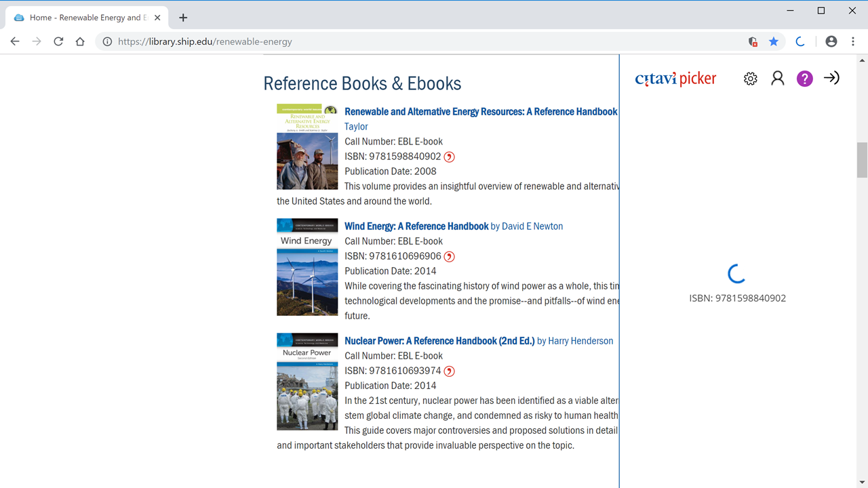Image resolution: width=868 pixels, height=488 pixels.
Task: Open Citavi Picker settings gear
Action: coord(750,79)
